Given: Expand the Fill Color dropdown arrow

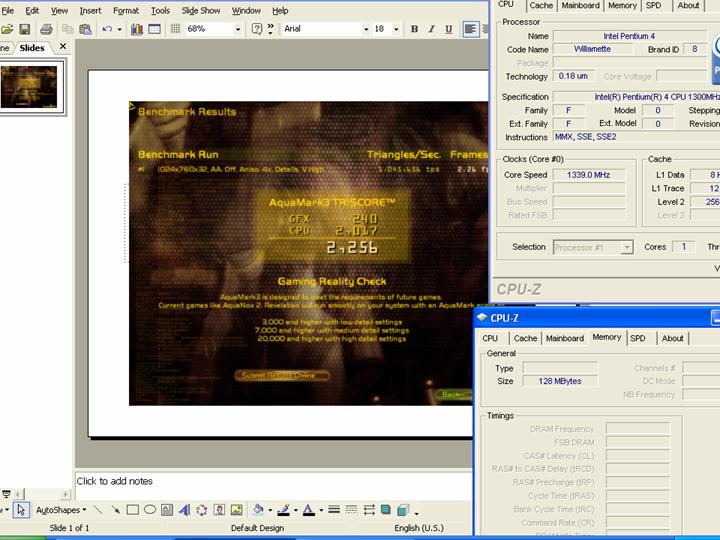Looking at the screenshot, I should coord(270,510).
